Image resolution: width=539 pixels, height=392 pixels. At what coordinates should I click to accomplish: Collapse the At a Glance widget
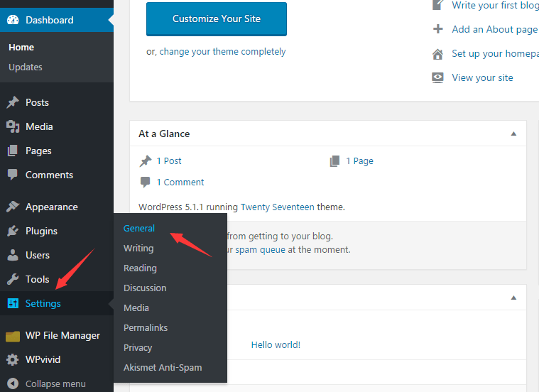click(513, 134)
